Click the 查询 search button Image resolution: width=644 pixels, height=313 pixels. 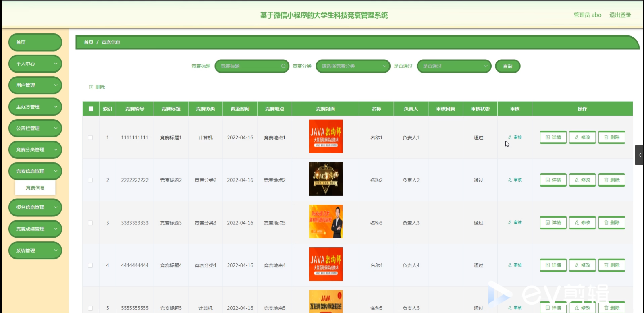pyautogui.click(x=507, y=66)
